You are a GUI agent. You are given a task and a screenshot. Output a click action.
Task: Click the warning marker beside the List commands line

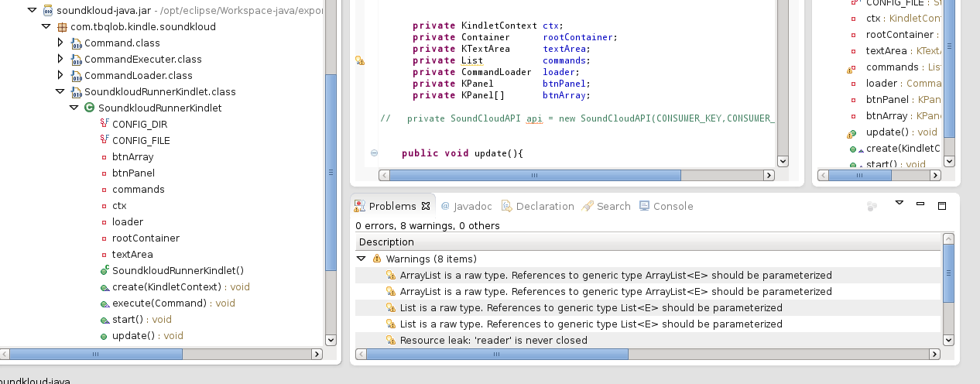click(360, 60)
